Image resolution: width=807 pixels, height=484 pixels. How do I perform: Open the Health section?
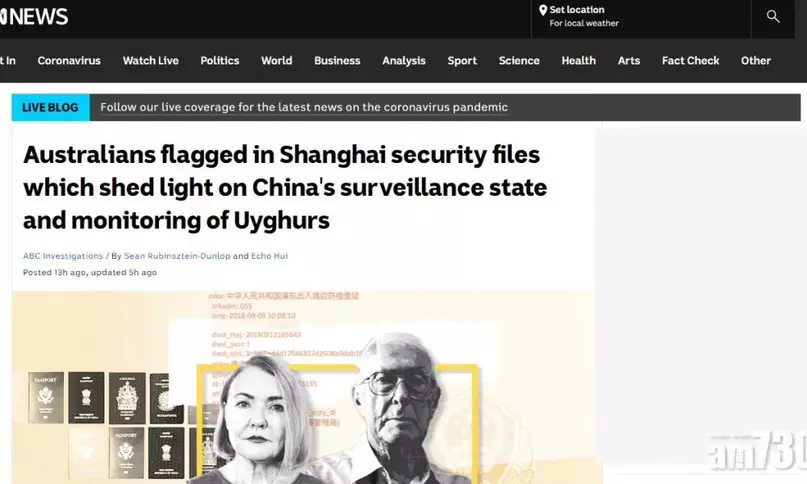pyautogui.click(x=578, y=61)
